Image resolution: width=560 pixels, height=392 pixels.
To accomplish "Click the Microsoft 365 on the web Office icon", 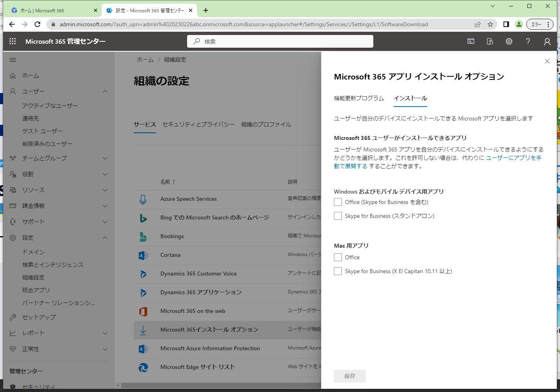I will pos(143,311).
